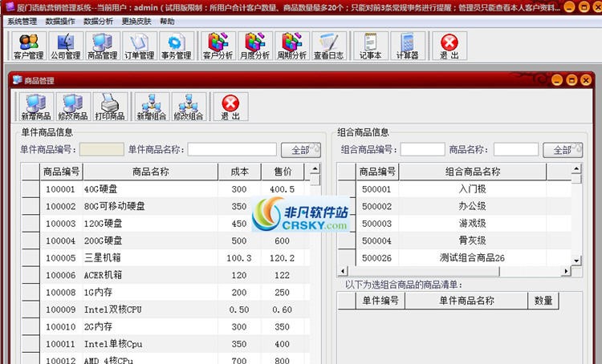Click 修改商品 in product window
Screen dimensions: 602x364
73,107
